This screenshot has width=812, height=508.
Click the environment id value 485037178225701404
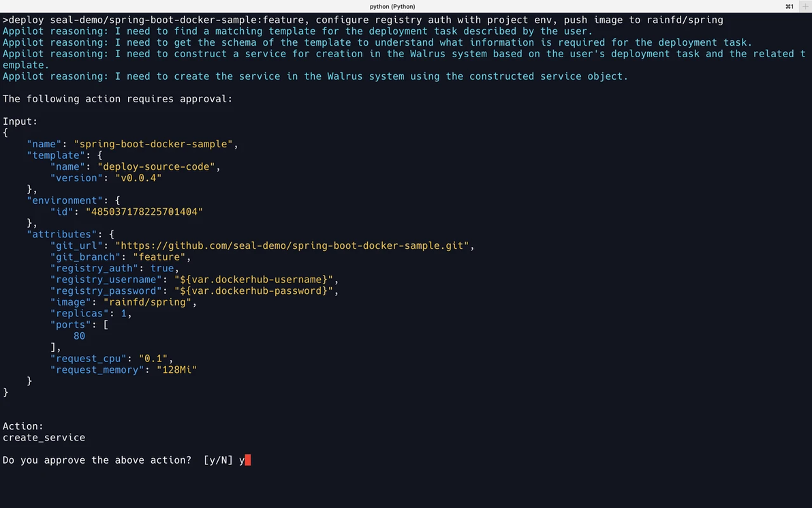(144, 211)
